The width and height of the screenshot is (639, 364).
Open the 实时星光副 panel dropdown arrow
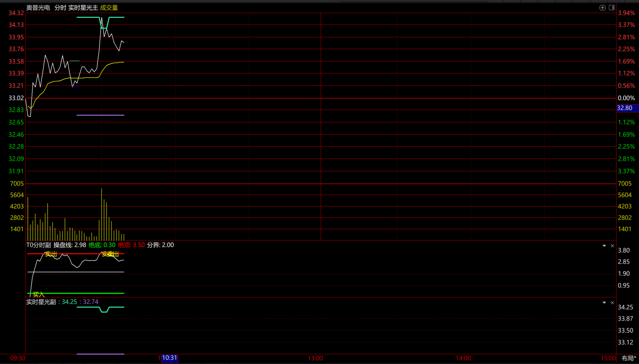pyautogui.click(x=604, y=303)
